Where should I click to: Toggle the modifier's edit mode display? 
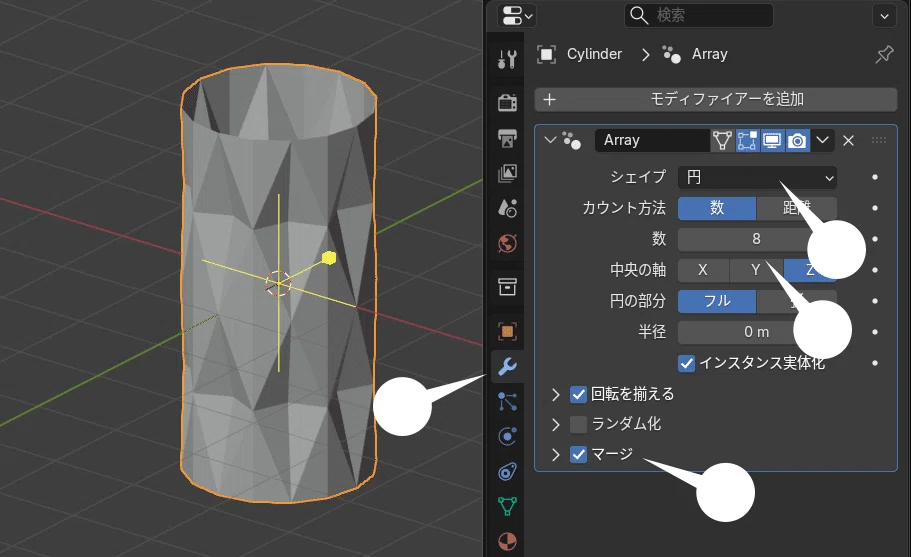pos(747,141)
